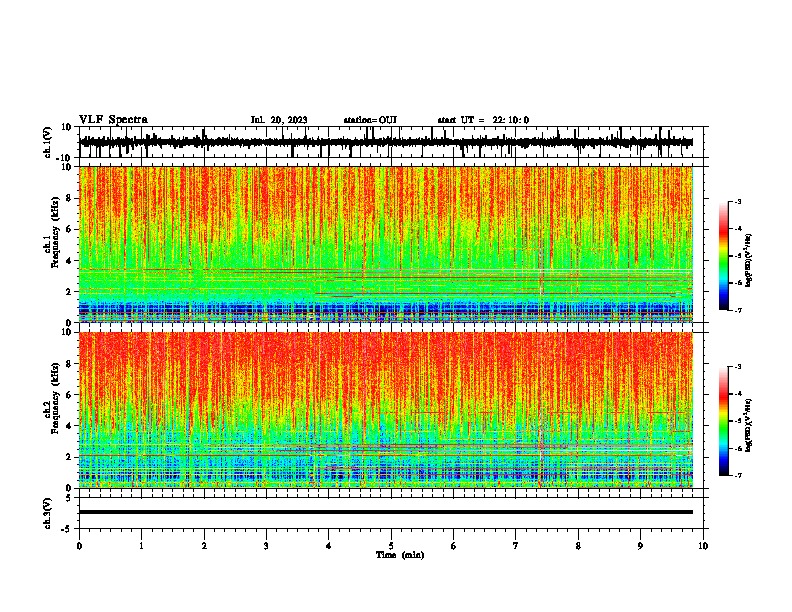792x612 pixels.
Task: Click the time axis tick label "4"
Action: click(x=329, y=546)
